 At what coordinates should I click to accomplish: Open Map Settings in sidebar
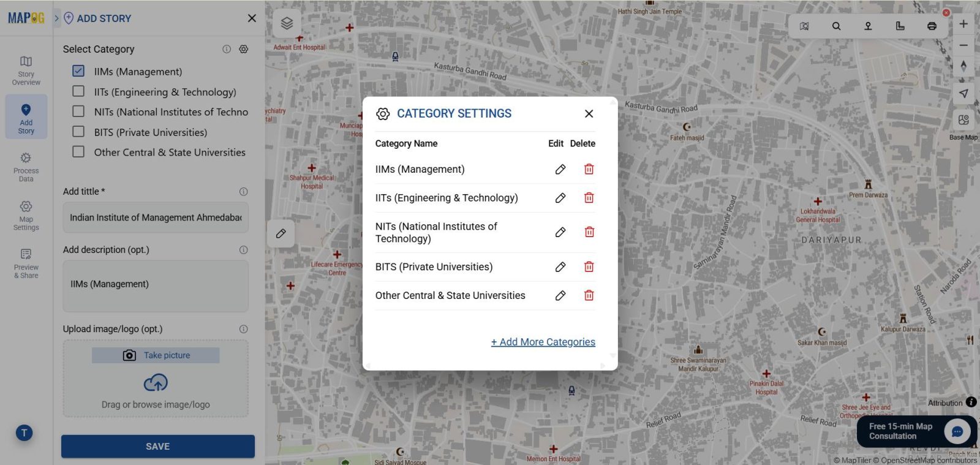pos(26,216)
